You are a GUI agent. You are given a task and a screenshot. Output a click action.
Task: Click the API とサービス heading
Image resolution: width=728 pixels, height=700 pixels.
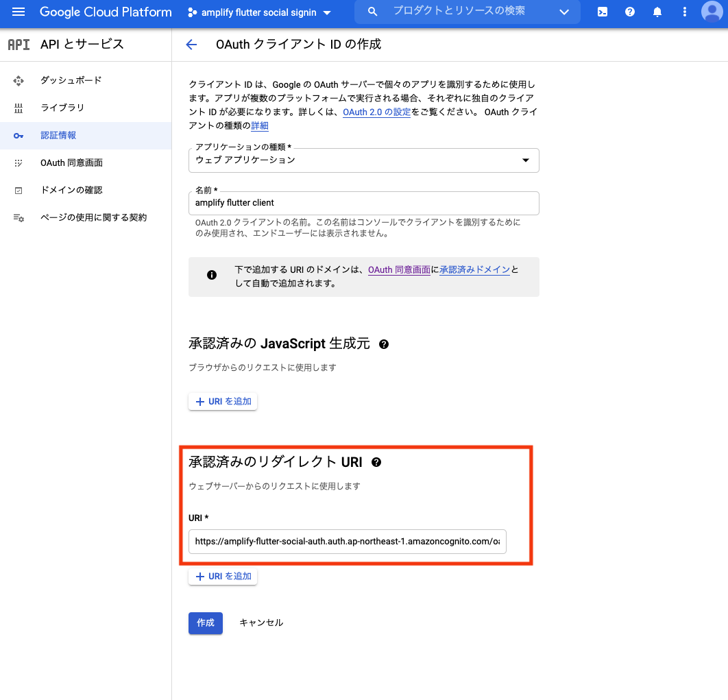tap(82, 44)
